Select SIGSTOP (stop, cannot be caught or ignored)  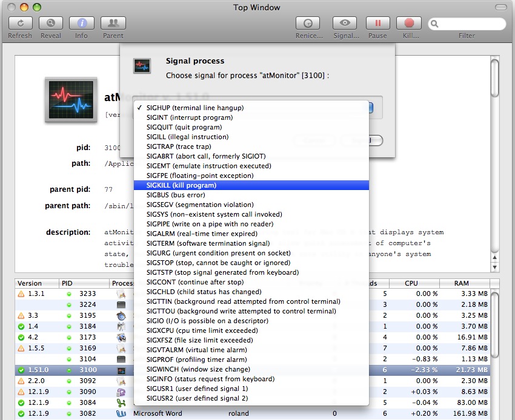click(218, 263)
